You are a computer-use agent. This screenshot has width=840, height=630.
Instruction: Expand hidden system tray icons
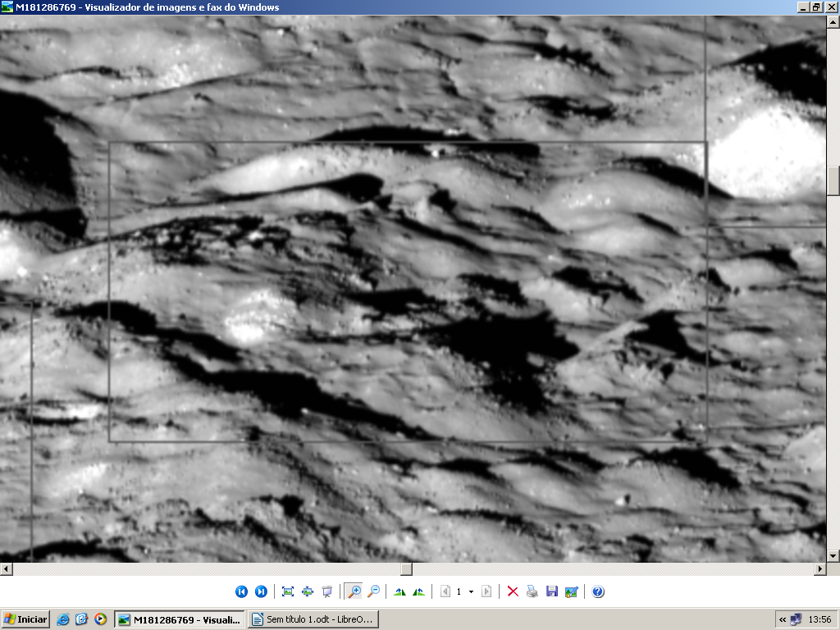point(783,619)
